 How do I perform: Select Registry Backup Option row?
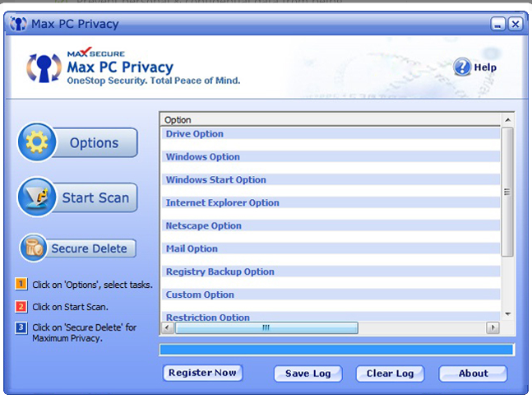click(x=220, y=272)
